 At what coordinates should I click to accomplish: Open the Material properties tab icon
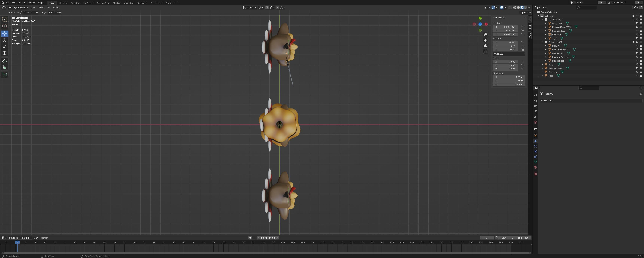[x=535, y=167]
